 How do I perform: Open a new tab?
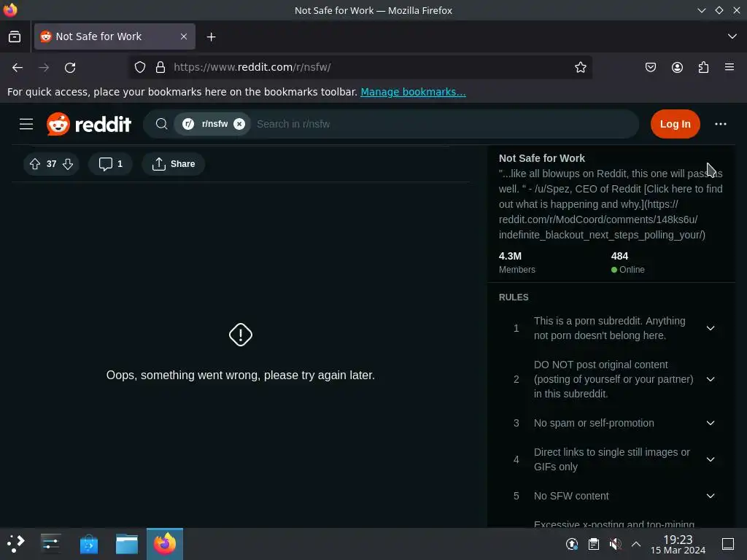pos(211,36)
